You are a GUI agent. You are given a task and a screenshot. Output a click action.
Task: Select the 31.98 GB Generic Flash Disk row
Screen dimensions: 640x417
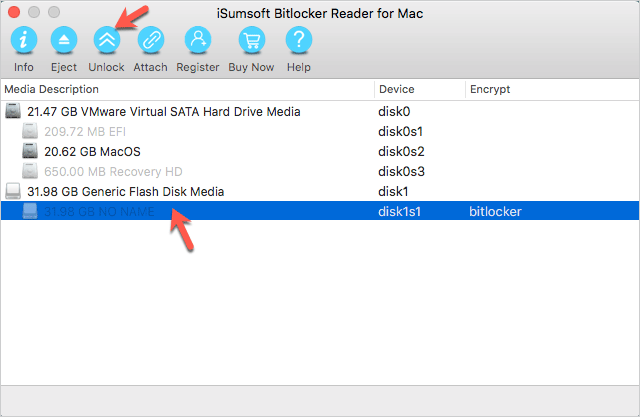click(125, 191)
